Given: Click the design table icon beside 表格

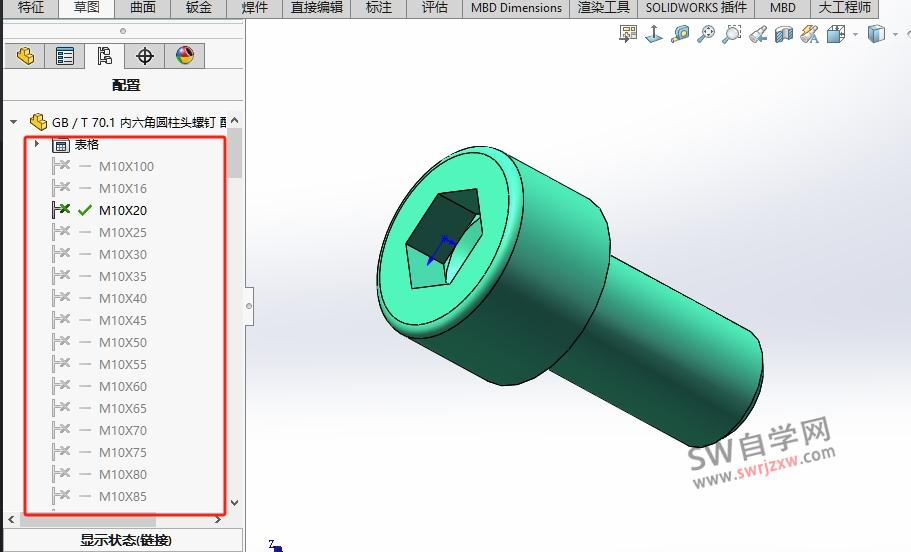Looking at the screenshot, I should click(61, 145).
